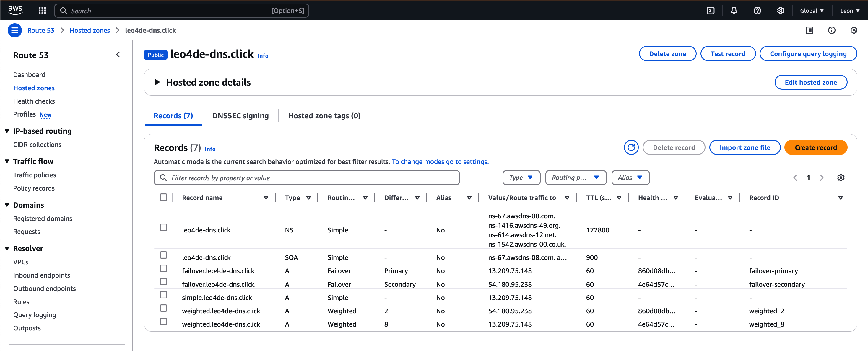Open the AWS services grid menu
The width and height of the screenshot is (868, 351).
[x=42, y=11]
